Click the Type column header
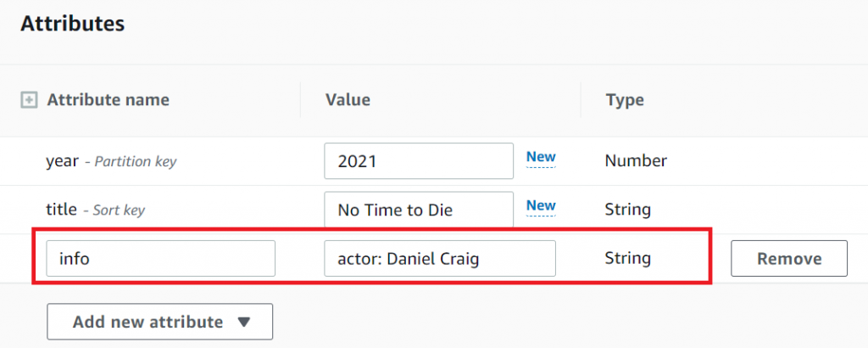868x348 pixels. (x=625, y=100)
